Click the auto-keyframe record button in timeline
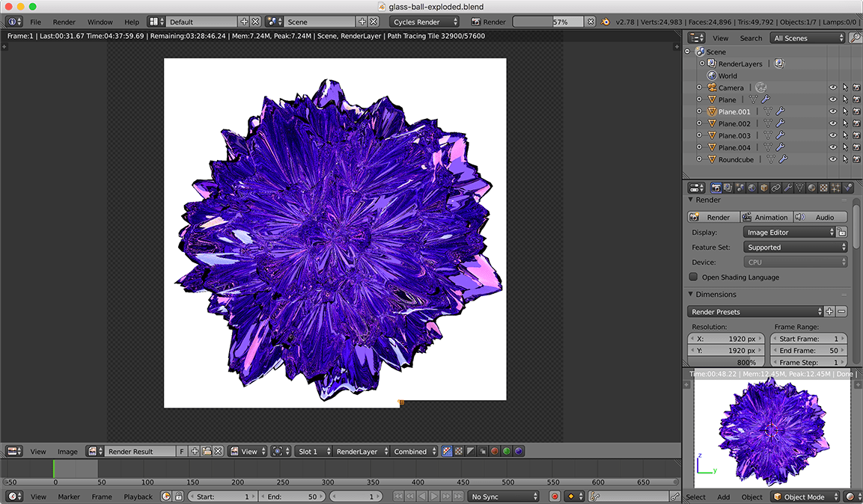Screen dimensions: 863x504 tap(555, 497)
